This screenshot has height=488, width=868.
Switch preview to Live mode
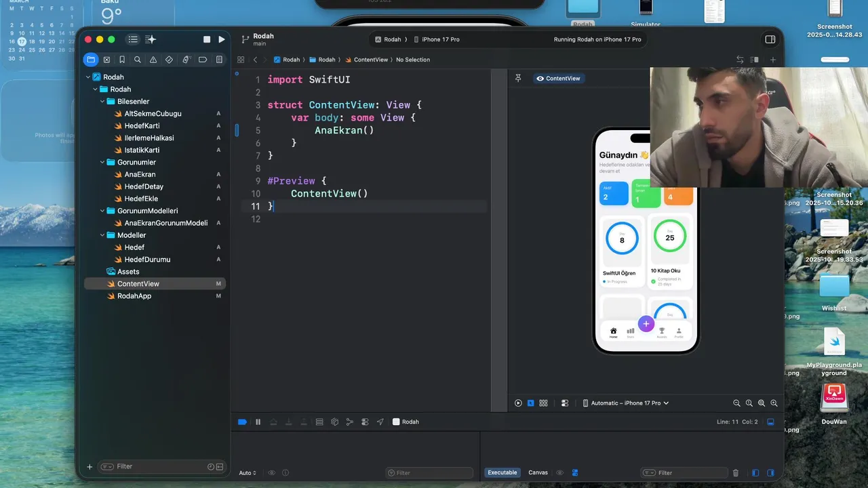[518, 403]
